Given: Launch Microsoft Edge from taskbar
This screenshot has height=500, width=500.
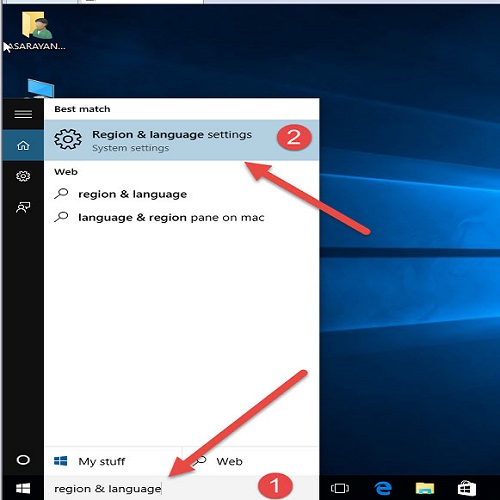Looking at the screenshot, I should (x=383, y=488).
